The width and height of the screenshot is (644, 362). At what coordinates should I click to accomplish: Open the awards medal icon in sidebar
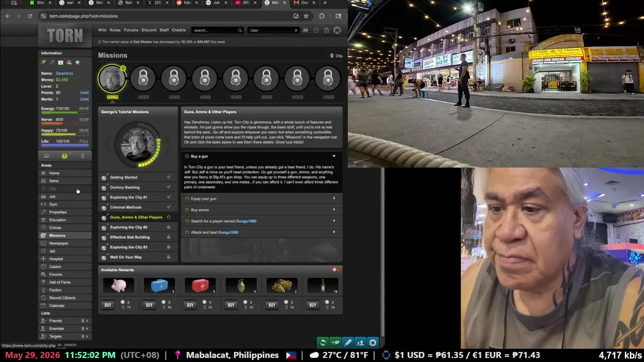tap(83, 156)
